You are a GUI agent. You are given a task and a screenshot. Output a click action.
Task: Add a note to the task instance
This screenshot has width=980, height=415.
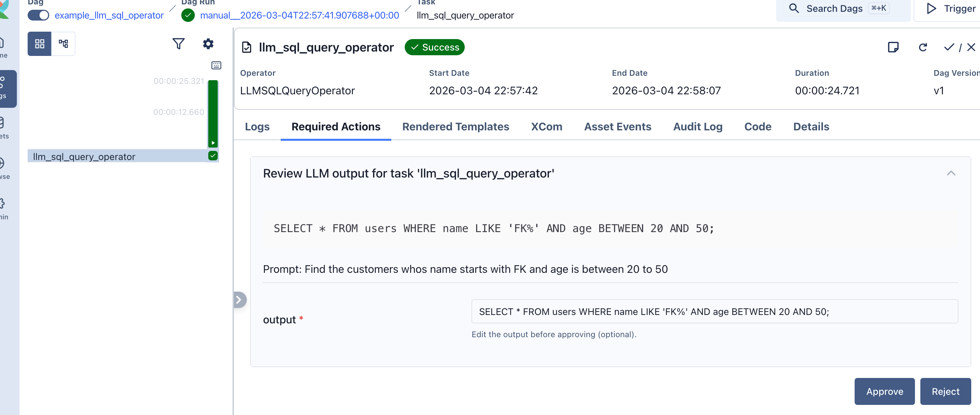pos(894,47)
